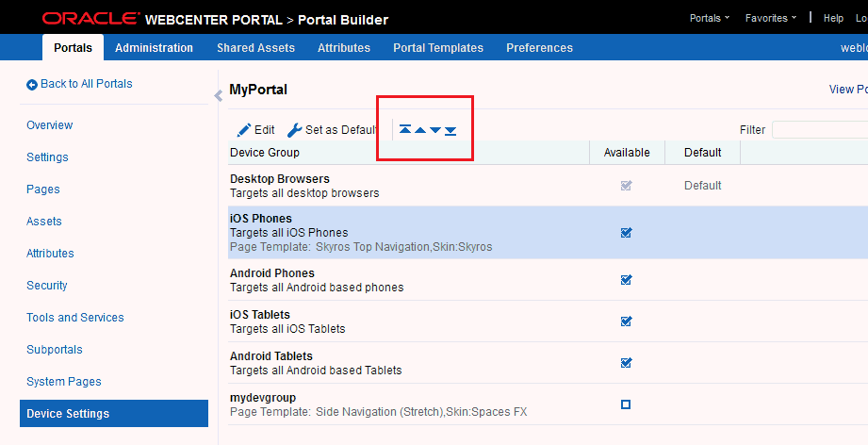Image resolution: width=868 pixels, height=445 pixels.
Task: Select the Android Phones row
Action: [x=548, y=280]
